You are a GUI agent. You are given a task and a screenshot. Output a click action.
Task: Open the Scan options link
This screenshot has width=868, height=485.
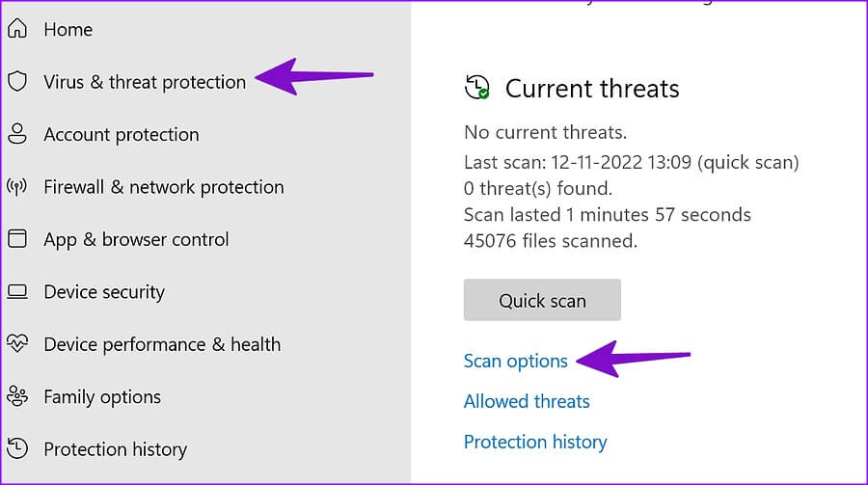tap(515, 361)
